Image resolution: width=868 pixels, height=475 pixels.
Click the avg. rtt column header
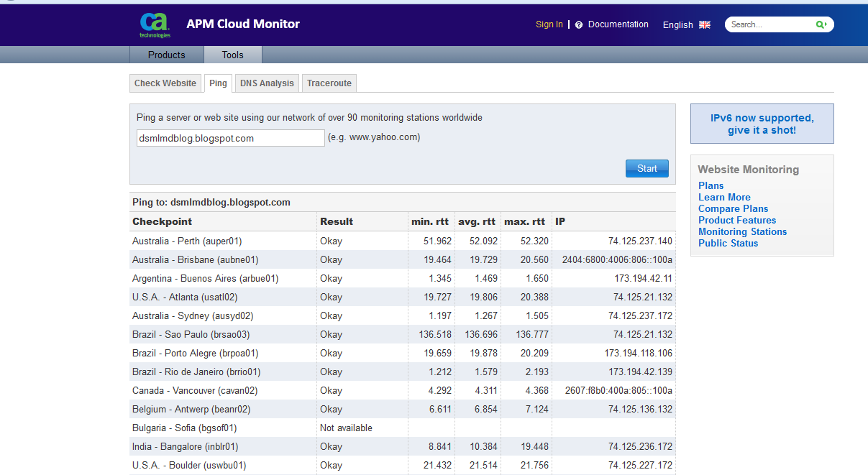point(477,221)
